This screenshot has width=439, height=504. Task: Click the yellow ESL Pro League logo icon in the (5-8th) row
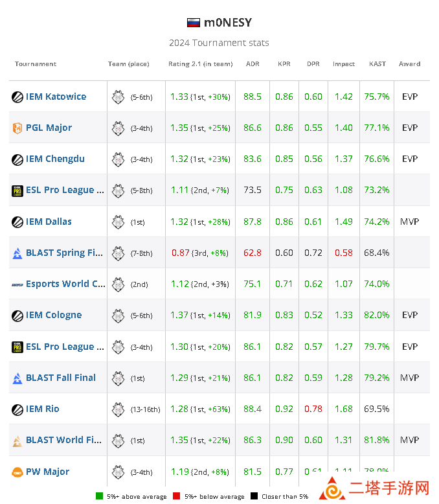point(17,190)
